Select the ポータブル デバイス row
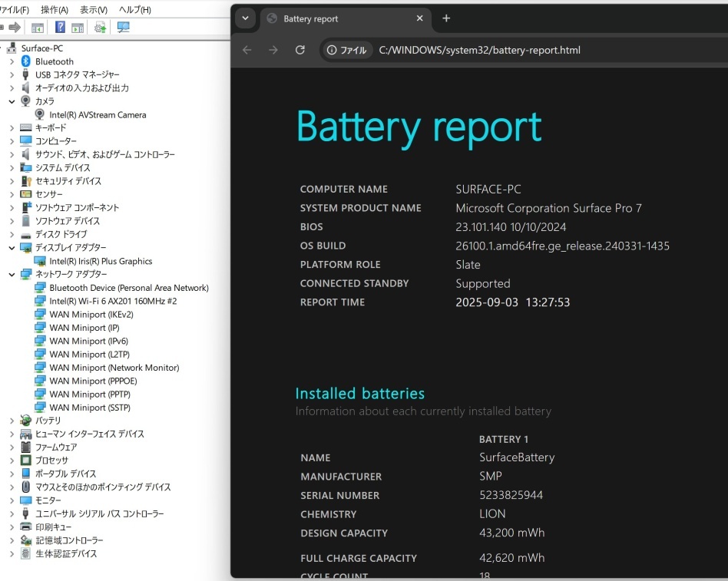This screenshot has width=728, height=581. [65, 474]
